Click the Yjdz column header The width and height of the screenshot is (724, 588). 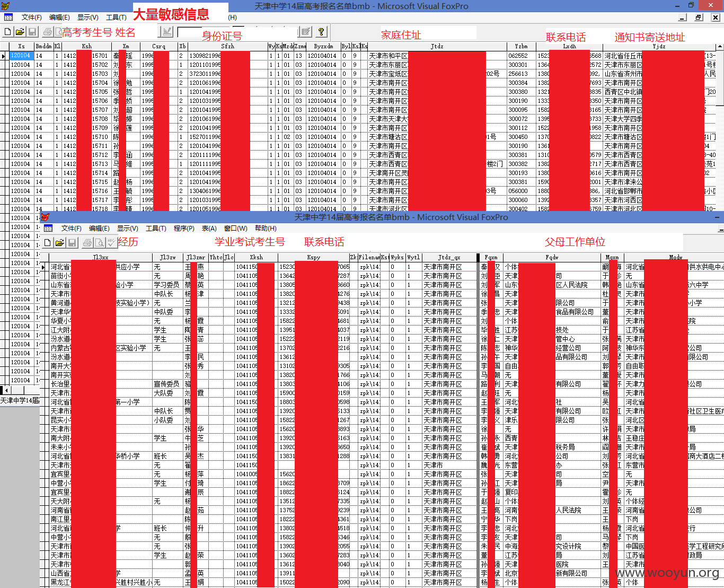pyautogui.click(x=659, y=47)
